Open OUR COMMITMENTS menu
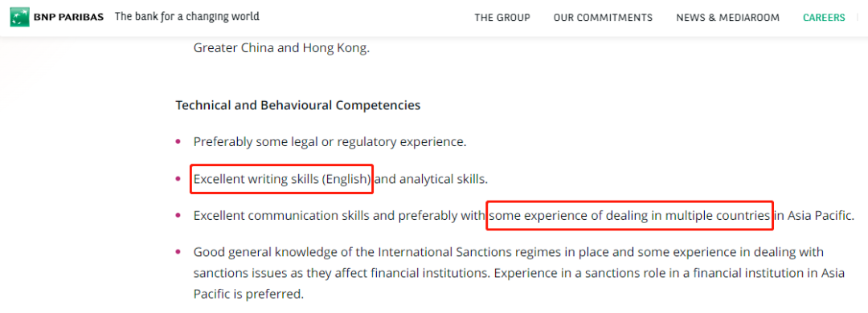 click(x=603, y=18)
